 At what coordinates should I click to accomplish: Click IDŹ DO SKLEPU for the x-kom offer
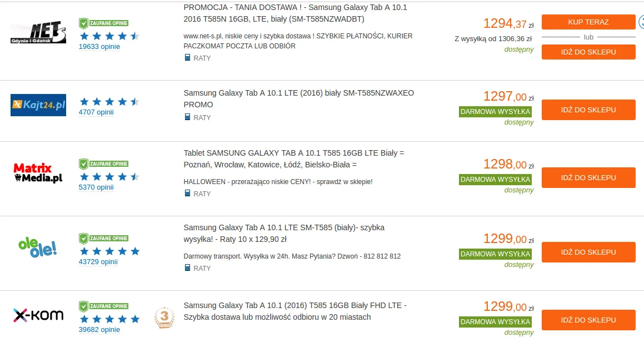pos(588,320)
